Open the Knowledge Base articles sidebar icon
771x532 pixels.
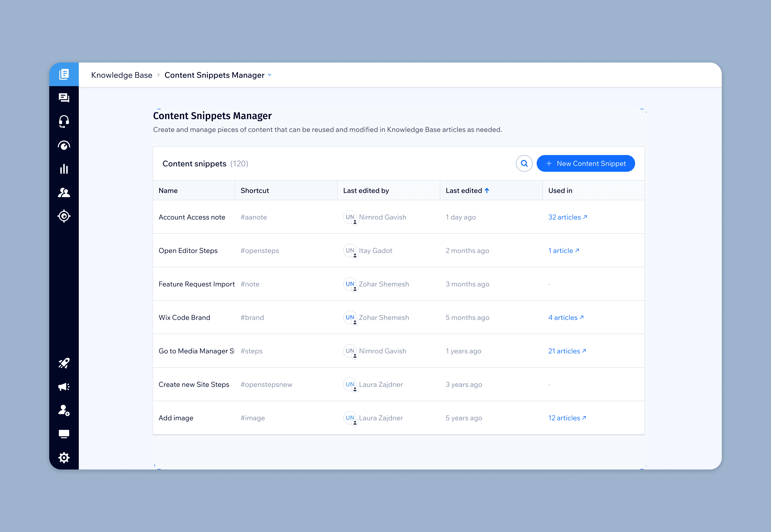[64, 74]
